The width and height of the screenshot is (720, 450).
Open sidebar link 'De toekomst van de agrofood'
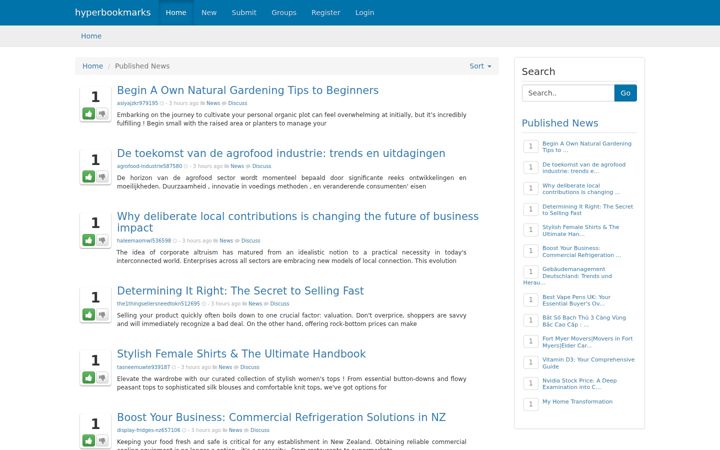point(584,168)
